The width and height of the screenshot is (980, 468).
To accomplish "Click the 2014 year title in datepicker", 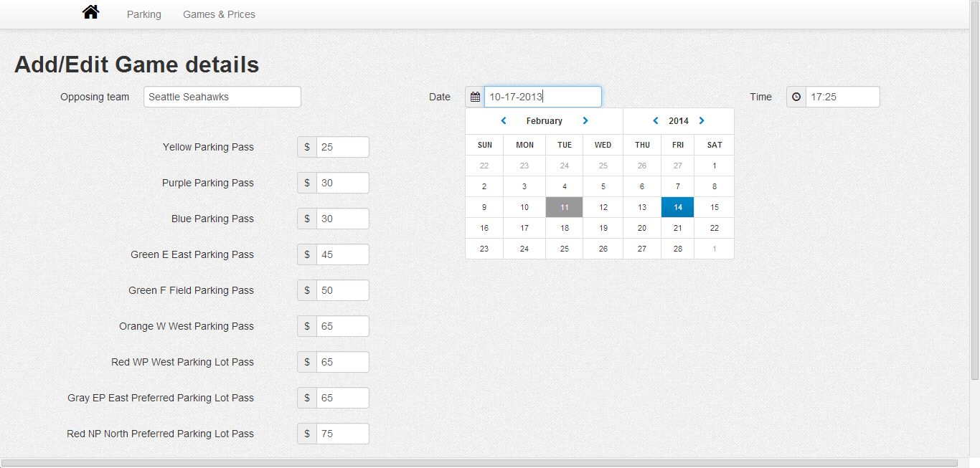I will (x=678, y=121).
